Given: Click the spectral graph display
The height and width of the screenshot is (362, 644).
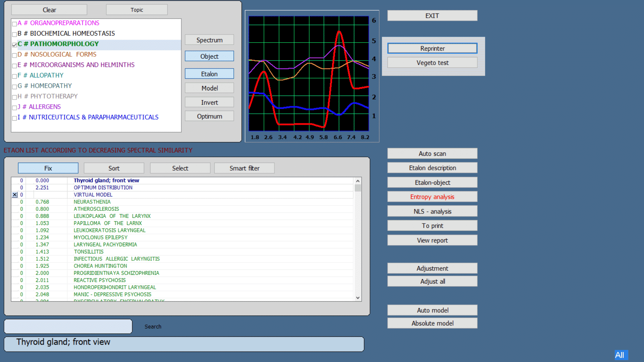Looking at the screenshot, I should 309,73.
